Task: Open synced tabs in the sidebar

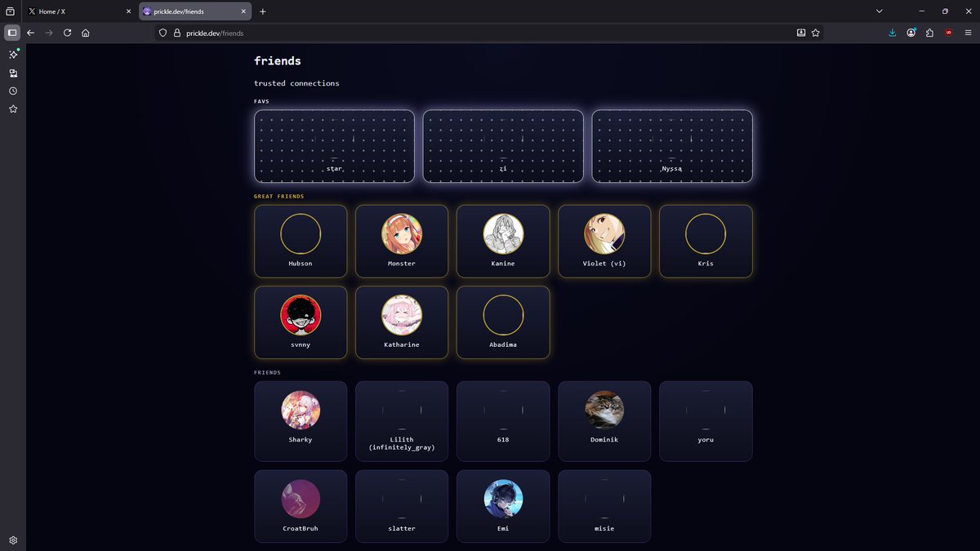Action: (x=13, y=73)
